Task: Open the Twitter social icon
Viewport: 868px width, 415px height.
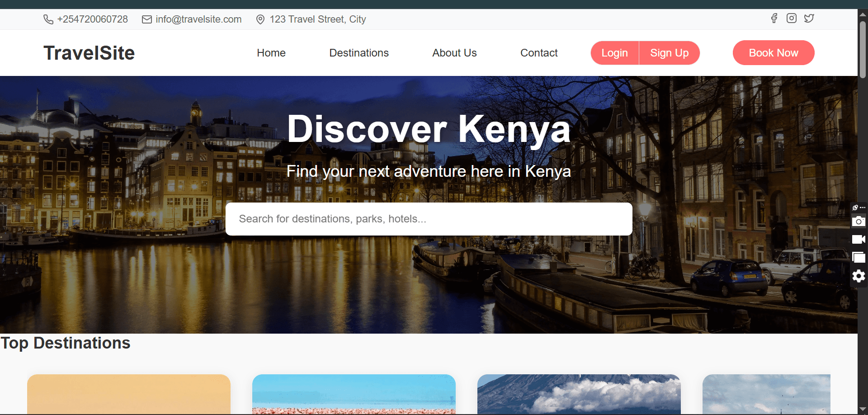Action: [809, 18]
